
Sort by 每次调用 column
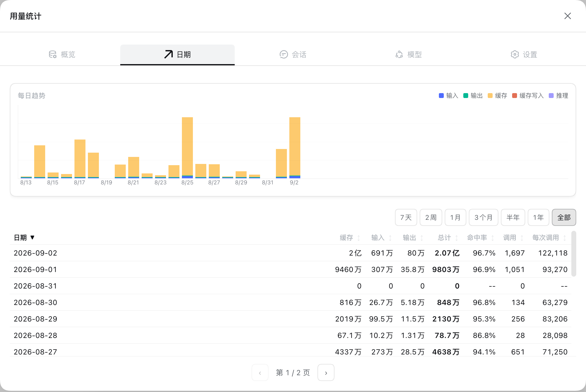click(549, 238)
